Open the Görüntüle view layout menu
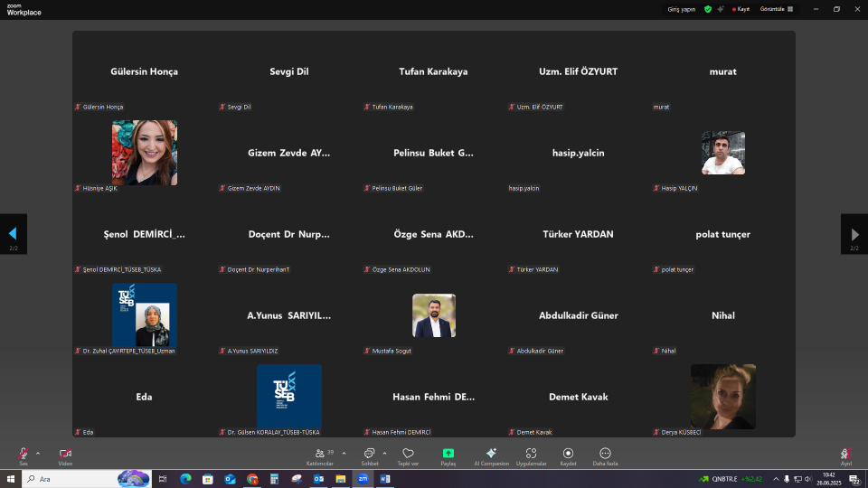Viewport: 868px width, 488px height. [777, 9]
